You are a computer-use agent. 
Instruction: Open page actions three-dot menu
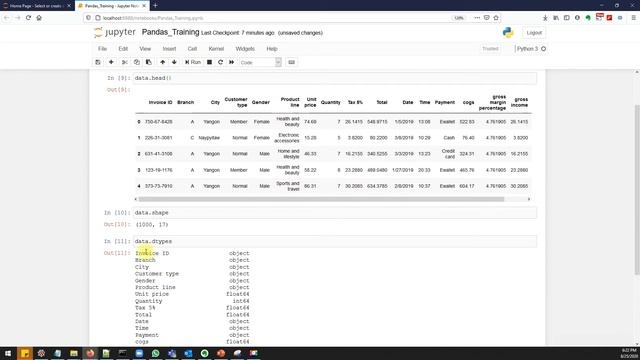point(477,18)
